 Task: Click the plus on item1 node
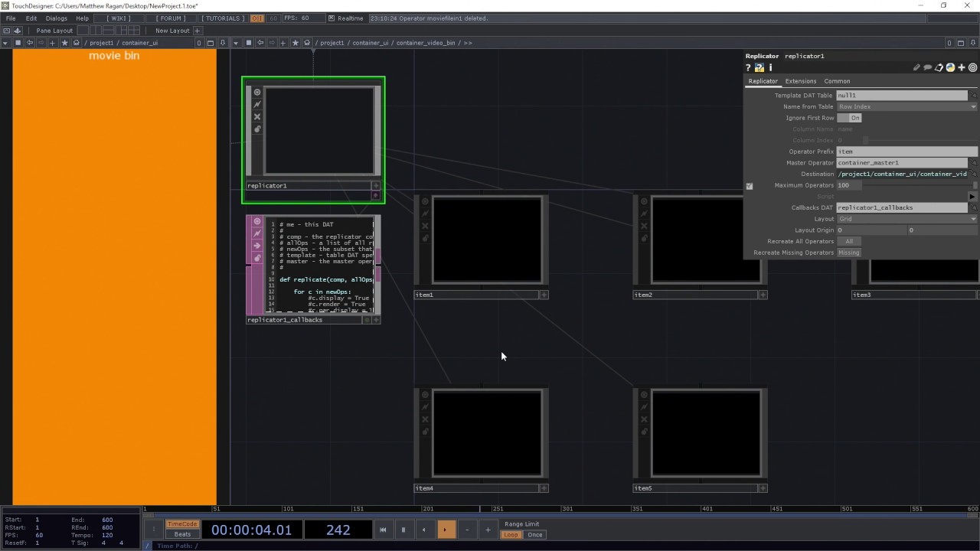coord(544,295)
